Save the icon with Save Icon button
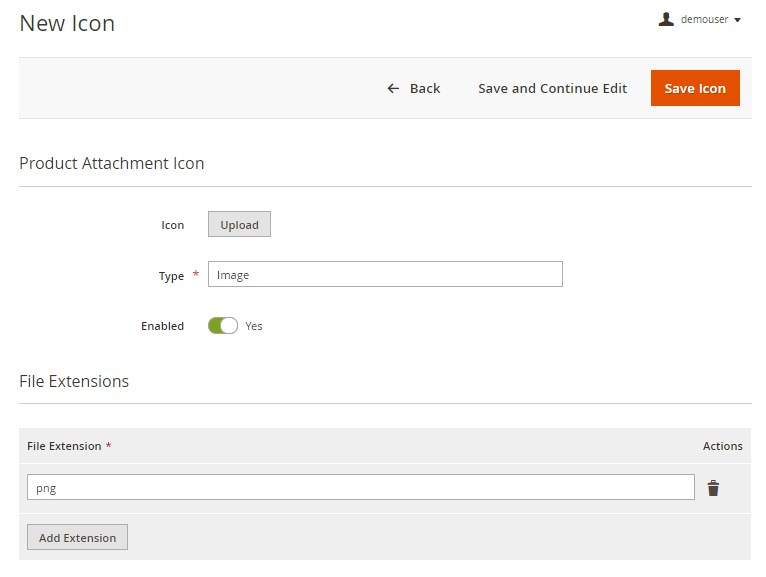 pyautogui.click(x=695, y=88)
